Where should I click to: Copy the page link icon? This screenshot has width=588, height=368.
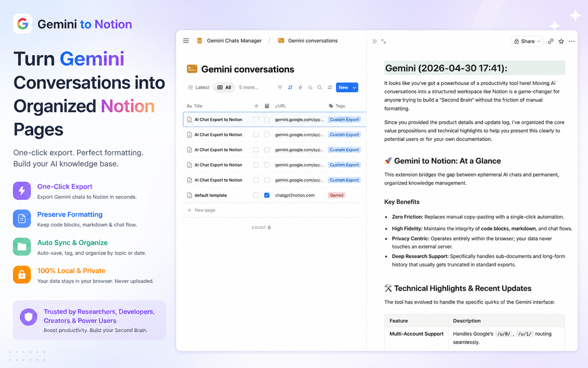(x=551, y=41)
